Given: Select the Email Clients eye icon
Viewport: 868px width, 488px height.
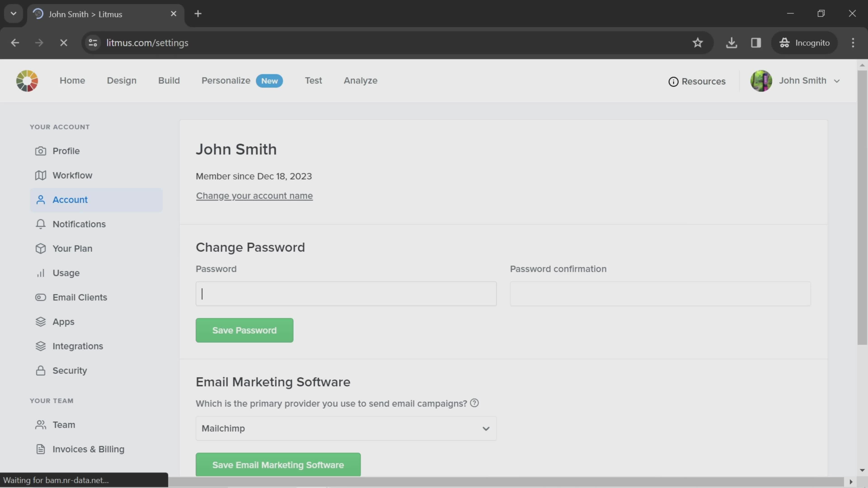Looking at the screenshot, I should [x=40, y=297].
